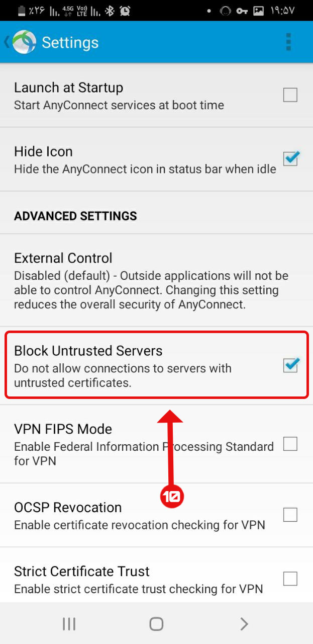Tap the Bluetooth status bar icon
Screen dimensions: 313x644
110,10
